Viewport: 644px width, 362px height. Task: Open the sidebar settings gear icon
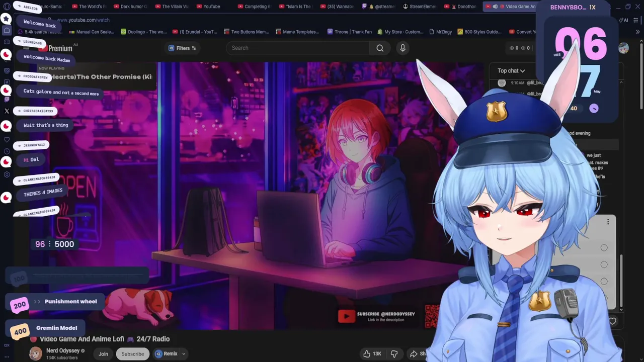pyautogui.click(x=7, y=174)
